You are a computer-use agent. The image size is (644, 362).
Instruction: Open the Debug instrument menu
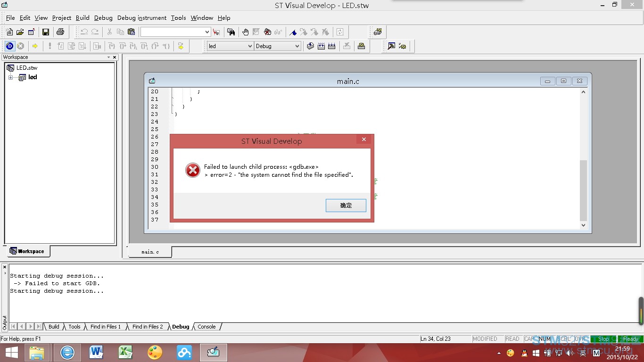[x=142, y=18]
